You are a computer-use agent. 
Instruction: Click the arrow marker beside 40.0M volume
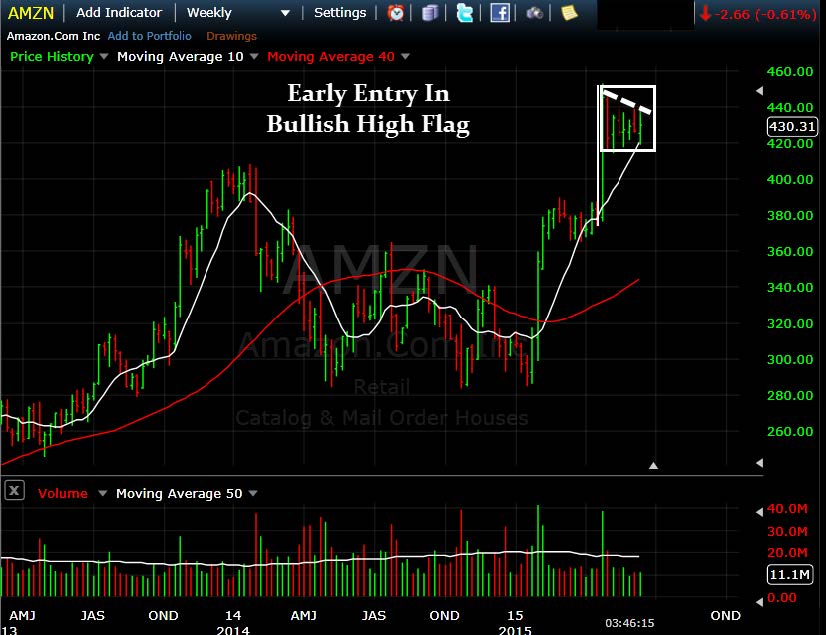click(759, 511)
